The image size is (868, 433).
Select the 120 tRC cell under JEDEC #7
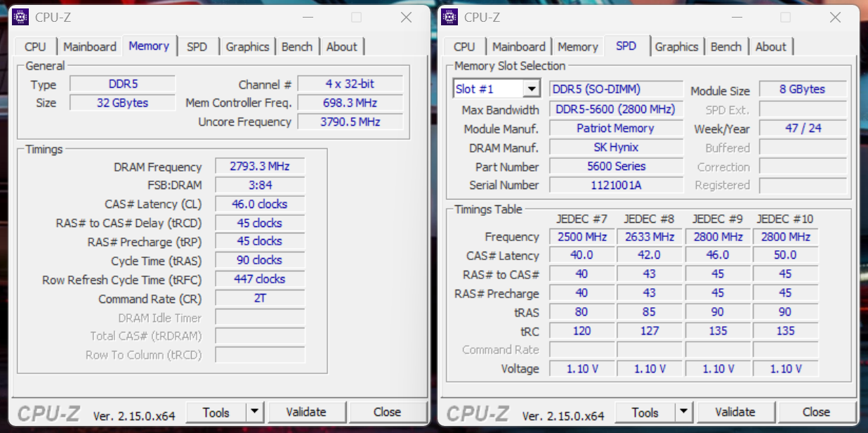(581, 331)
